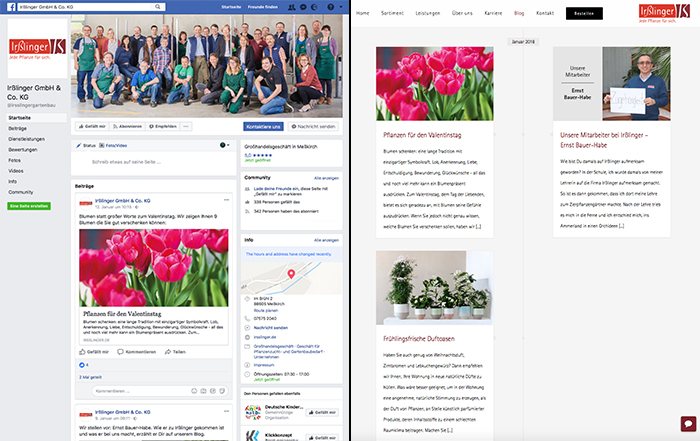Open Beiträge in page sidebar
Screen dimensions: 700x441
click(18, 129)
